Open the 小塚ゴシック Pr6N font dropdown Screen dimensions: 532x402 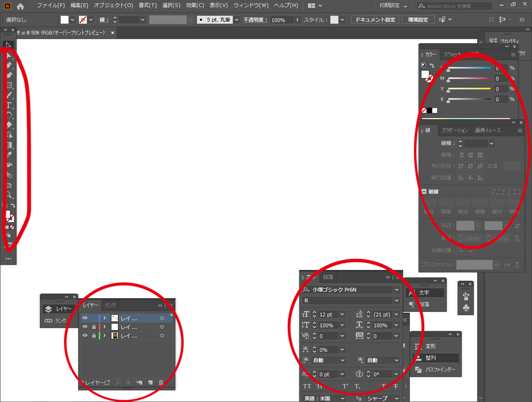tap(396, 290)
